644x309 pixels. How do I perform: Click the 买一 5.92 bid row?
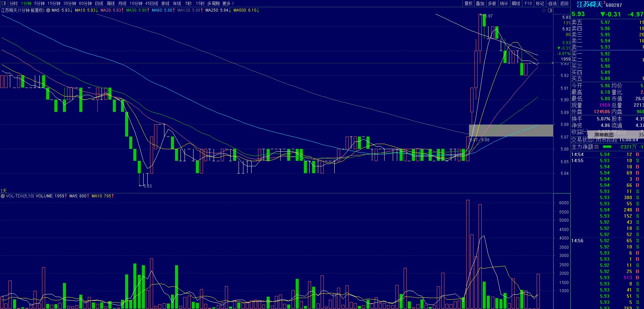click(x=607, y=54)
